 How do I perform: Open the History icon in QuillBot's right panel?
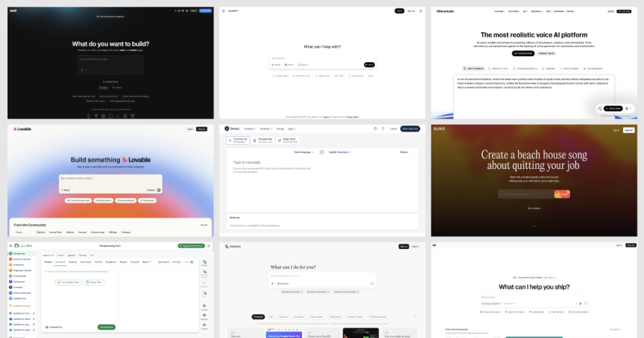(x=204, y=263)
